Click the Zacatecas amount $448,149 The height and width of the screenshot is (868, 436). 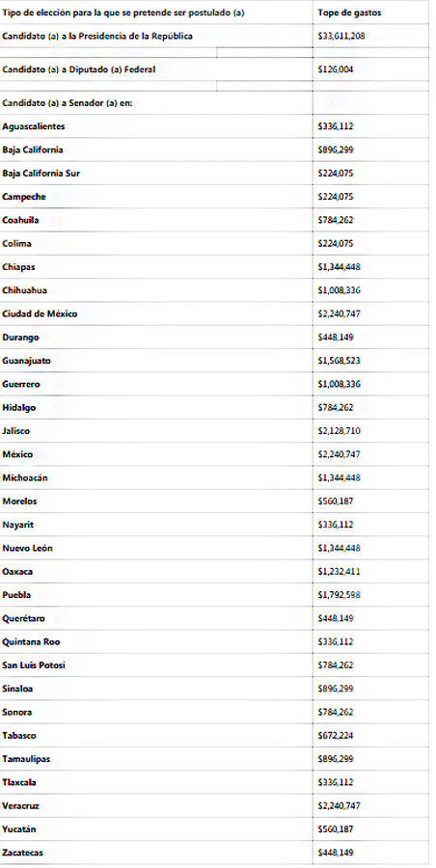click(x=336, y=854)
